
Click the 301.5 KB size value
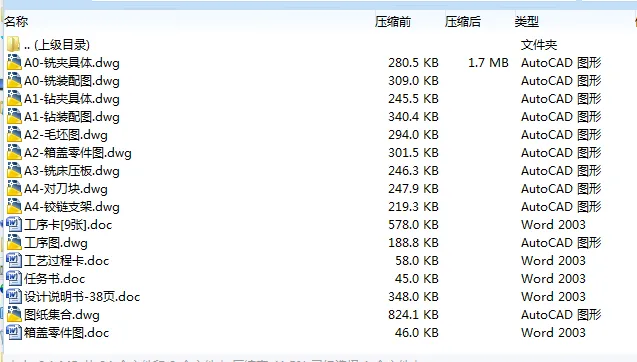[x=413, y=153]
